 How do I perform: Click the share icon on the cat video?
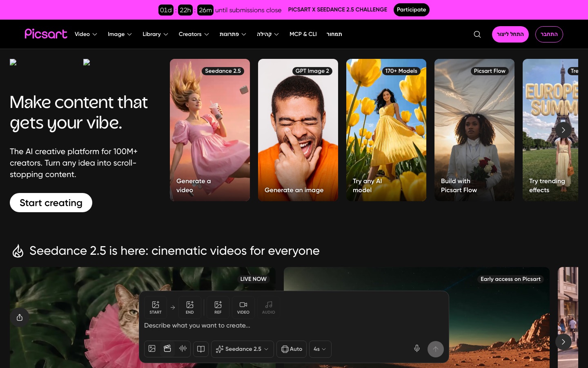(x=20, y=317)
